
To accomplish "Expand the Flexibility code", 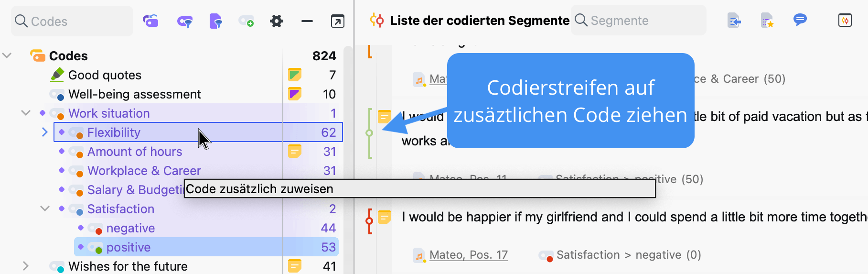I will [x=45, y=132].
